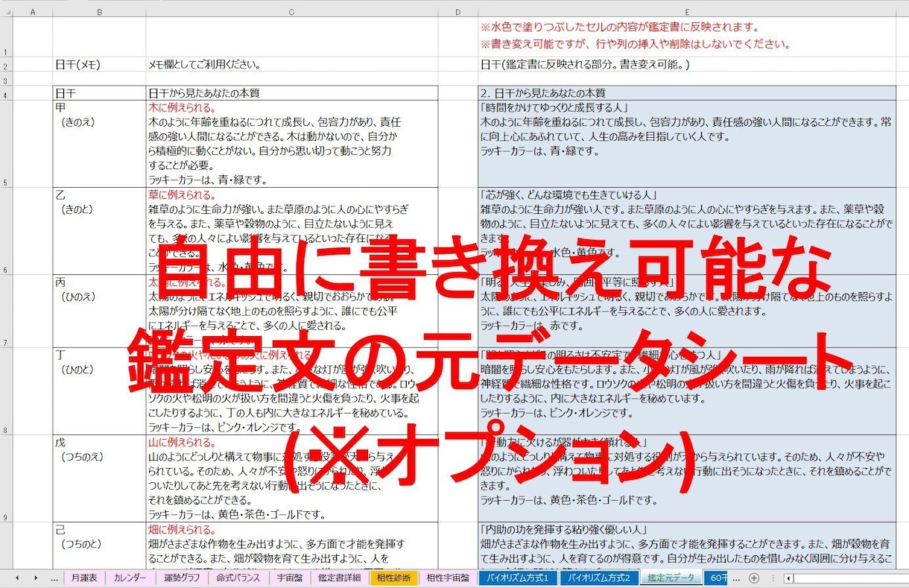Select cell '2. 日干から見たあなたの本質'
Image resolution: width=909 pixels, height=588 pixels.
pos(686,93)
